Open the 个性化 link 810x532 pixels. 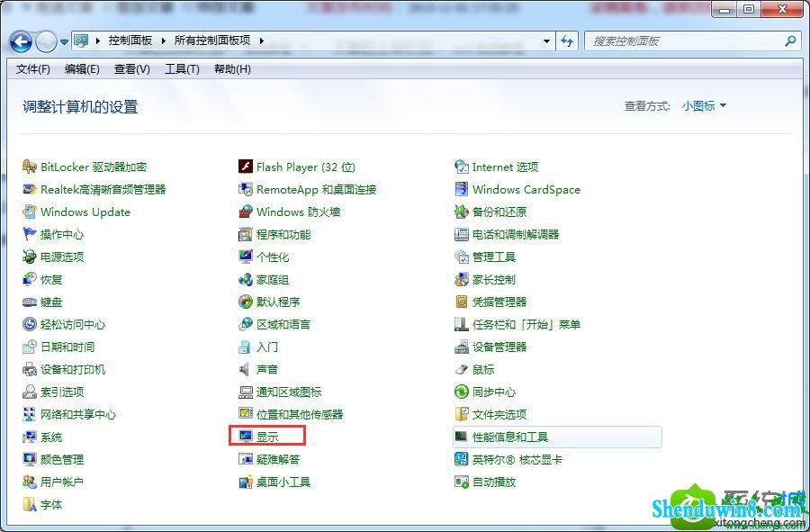pyautogui.click(x=273, y=257)
